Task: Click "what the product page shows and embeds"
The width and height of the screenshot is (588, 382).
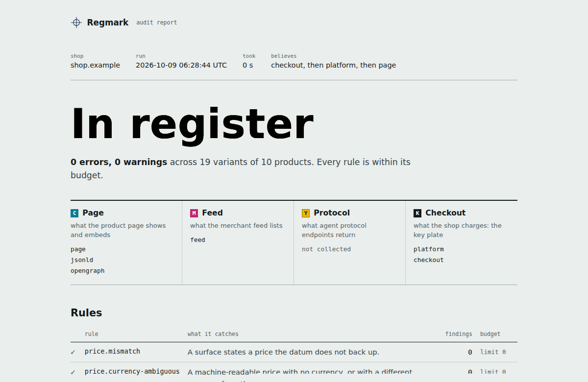Action: click(x=118, y=230)
